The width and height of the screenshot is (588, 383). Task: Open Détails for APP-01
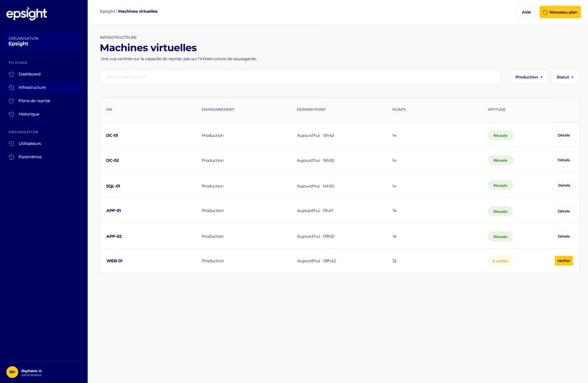point(563,211)
